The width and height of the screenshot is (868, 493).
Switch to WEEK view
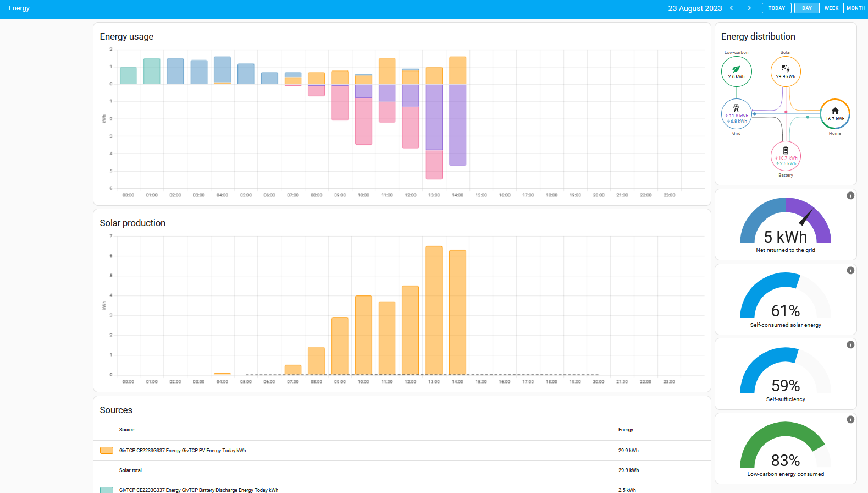click(831, 8)
